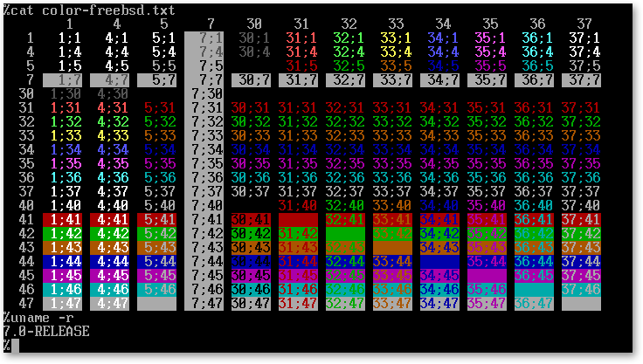Screen dimensions: 643x364
Task: Click the bright green "32;1" text
Action: (349, 38)
